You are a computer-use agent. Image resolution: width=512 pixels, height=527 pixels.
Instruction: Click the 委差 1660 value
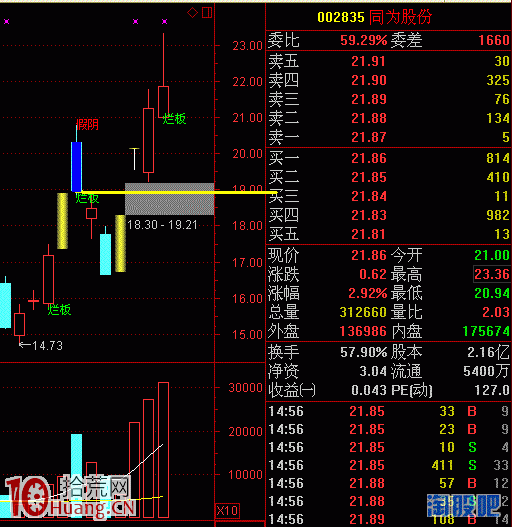pos(494,40)
